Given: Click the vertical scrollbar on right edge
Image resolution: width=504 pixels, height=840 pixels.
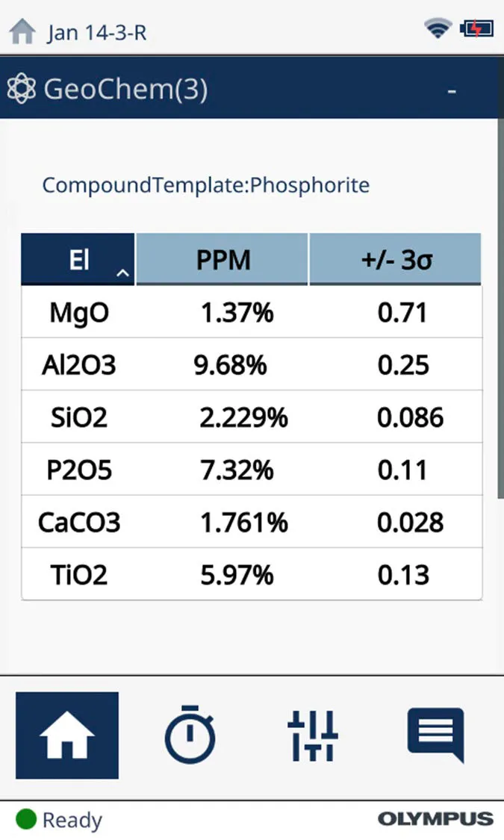Looking at the screenshot, I should pos(500,321).
